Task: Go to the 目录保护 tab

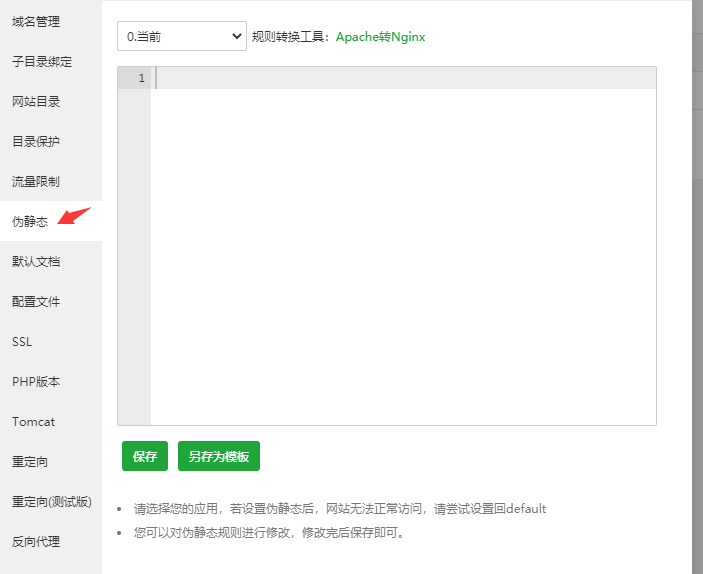Action: [51, 141]
